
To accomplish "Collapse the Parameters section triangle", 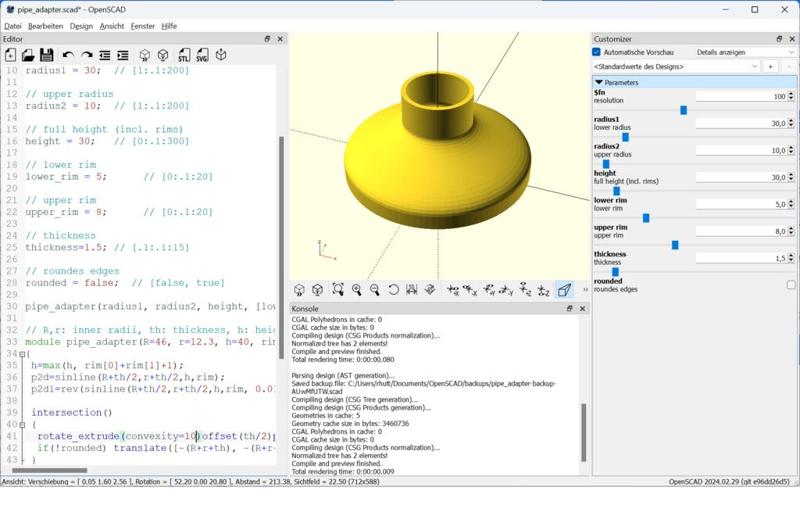I will coord(599,82).
